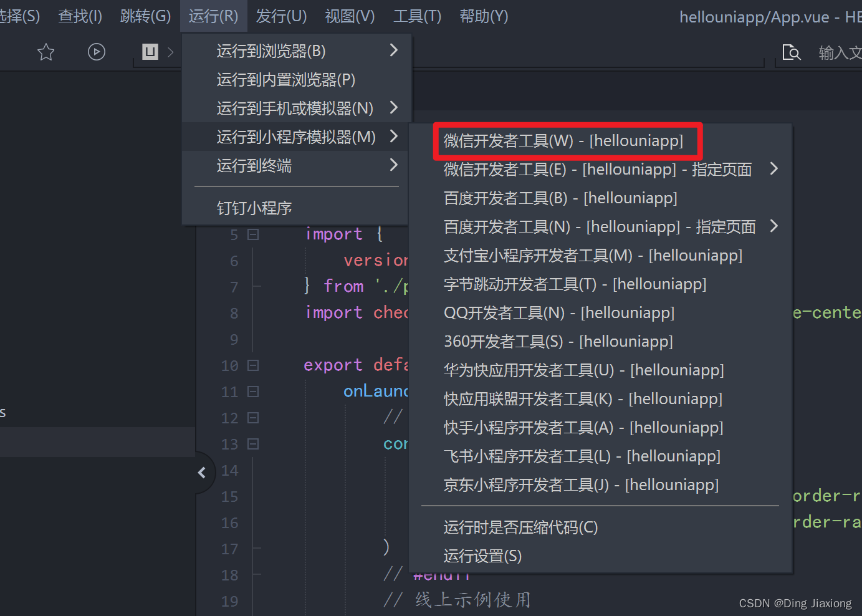Choose 字节跳动开发者工具(T) entry
This screenshot has width=862, height=616.
pyautogui.click(x=600, y=284)
